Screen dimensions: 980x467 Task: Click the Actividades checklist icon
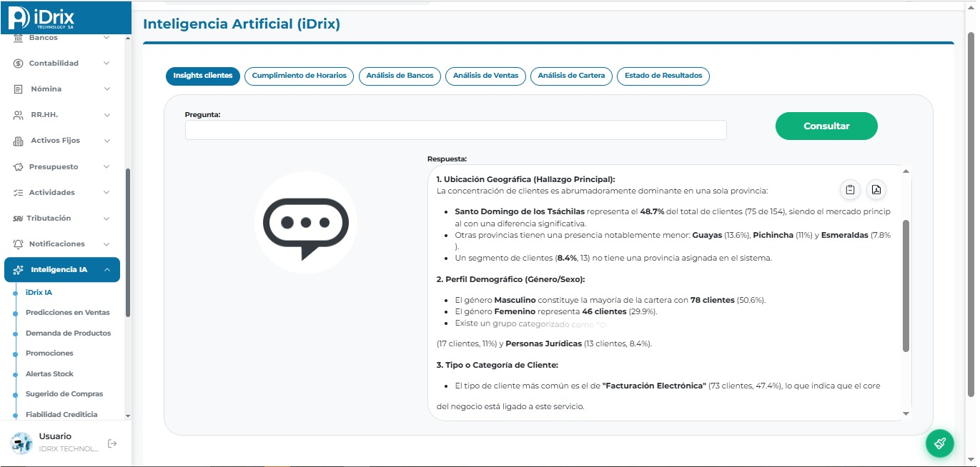click(19, 193)
